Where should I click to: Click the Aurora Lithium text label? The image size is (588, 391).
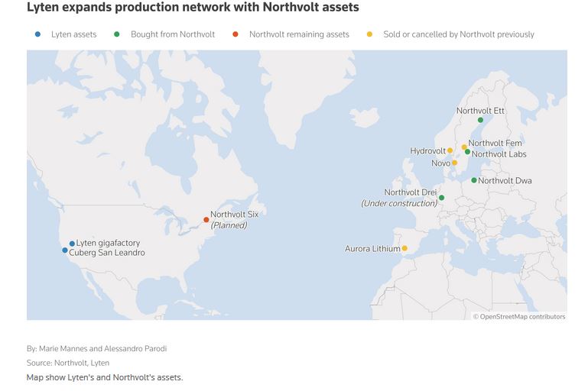(372, 249)
